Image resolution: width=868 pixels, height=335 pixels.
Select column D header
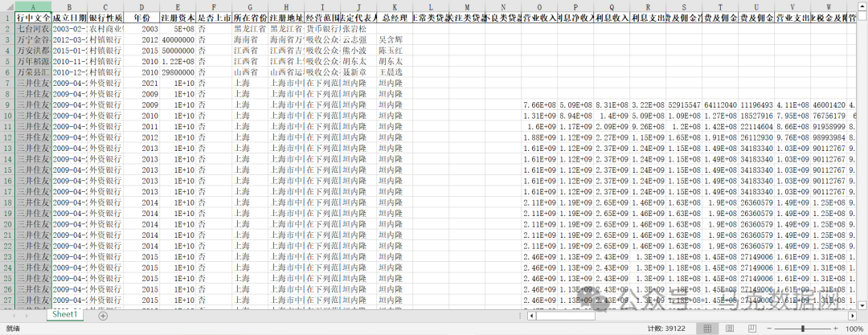pos(141,7)
